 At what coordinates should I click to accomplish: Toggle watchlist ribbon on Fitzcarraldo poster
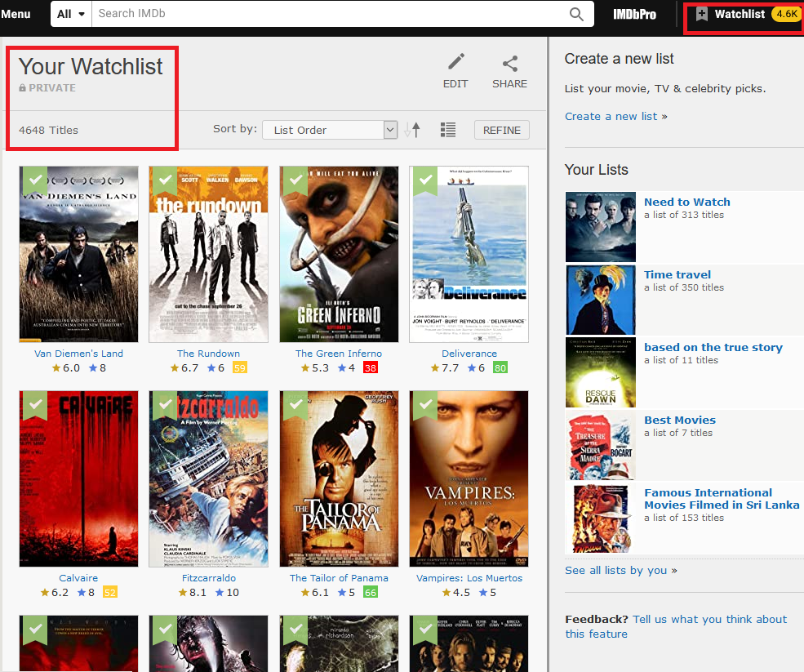point(165,405)
